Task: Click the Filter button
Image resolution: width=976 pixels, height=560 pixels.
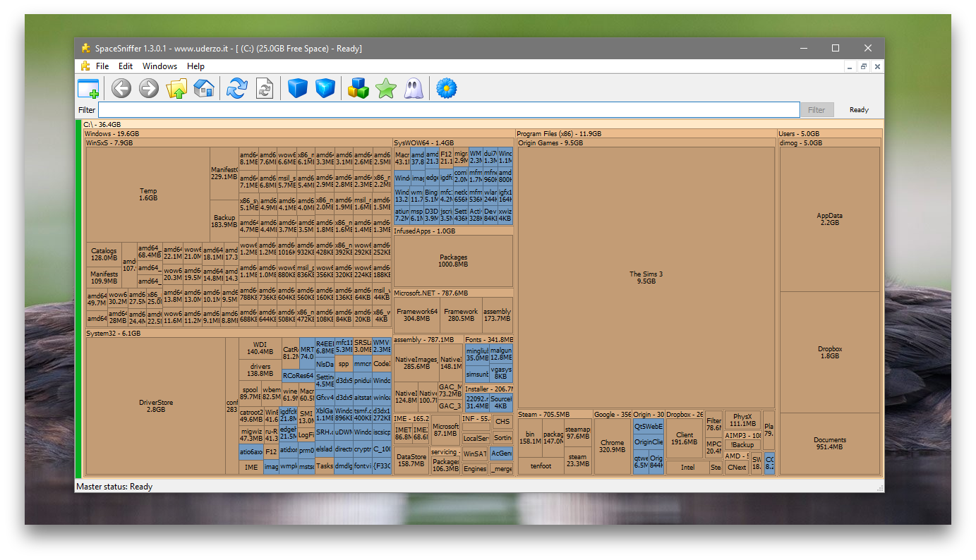Action: 817,110
